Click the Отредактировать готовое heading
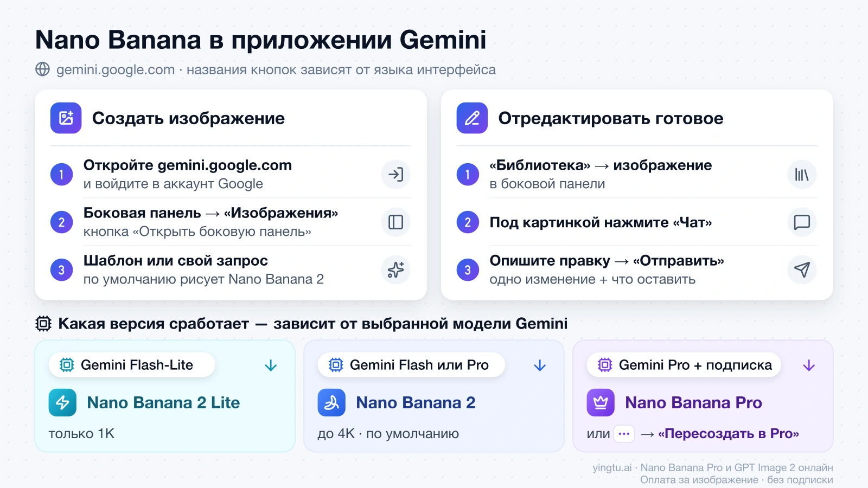This screenshot has width=868, height=488. click(611, 118)
